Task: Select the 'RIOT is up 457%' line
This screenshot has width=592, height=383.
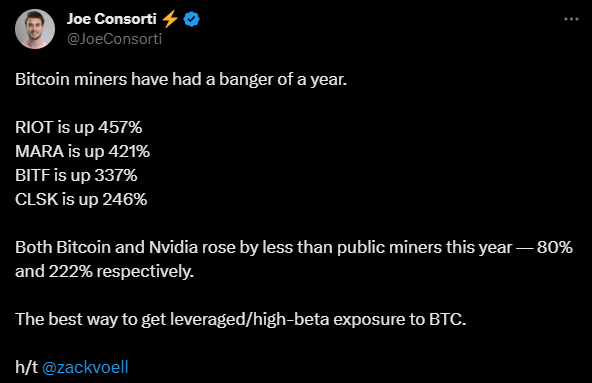Action: click(x=79, y=127)
